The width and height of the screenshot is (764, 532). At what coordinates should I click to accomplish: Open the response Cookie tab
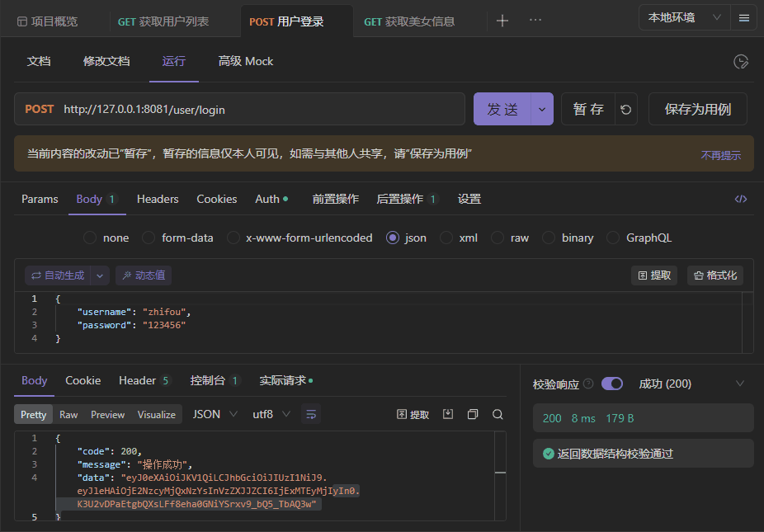(83, 380)
